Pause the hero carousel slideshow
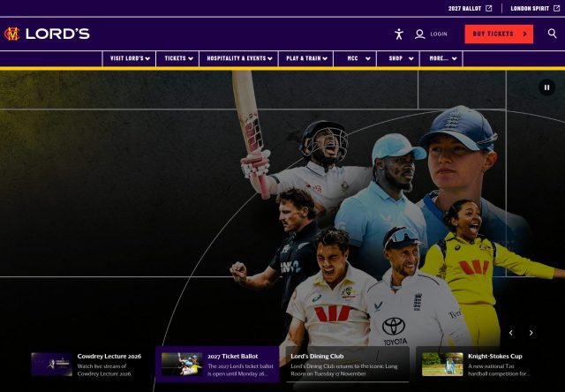565x392 pixels. (546, 87)
